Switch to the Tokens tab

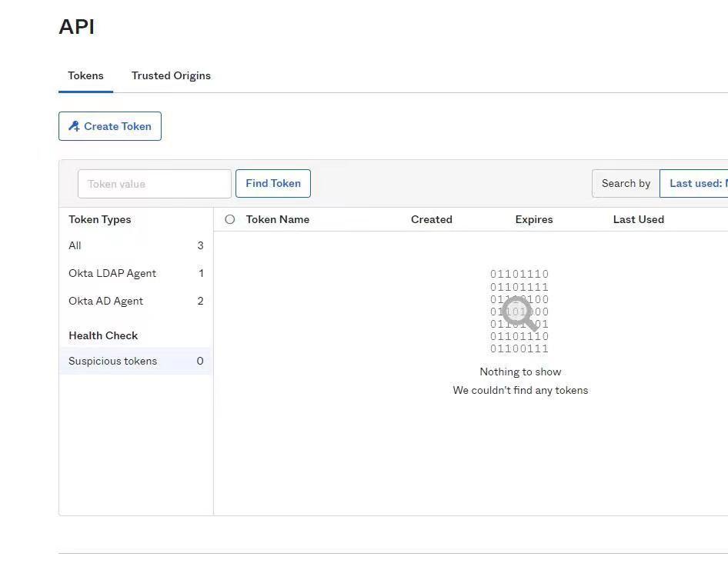pos(85,75)
